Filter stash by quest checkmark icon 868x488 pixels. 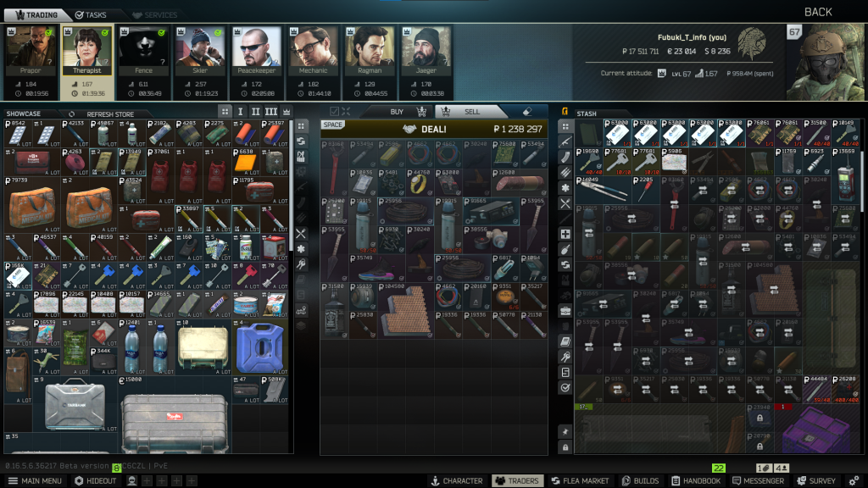point(565,388)
